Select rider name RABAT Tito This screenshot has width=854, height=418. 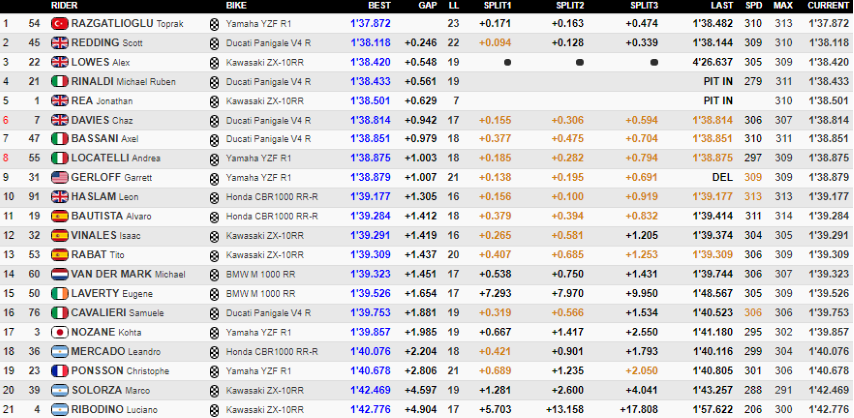pyautogui.click(x=98, y=255)
